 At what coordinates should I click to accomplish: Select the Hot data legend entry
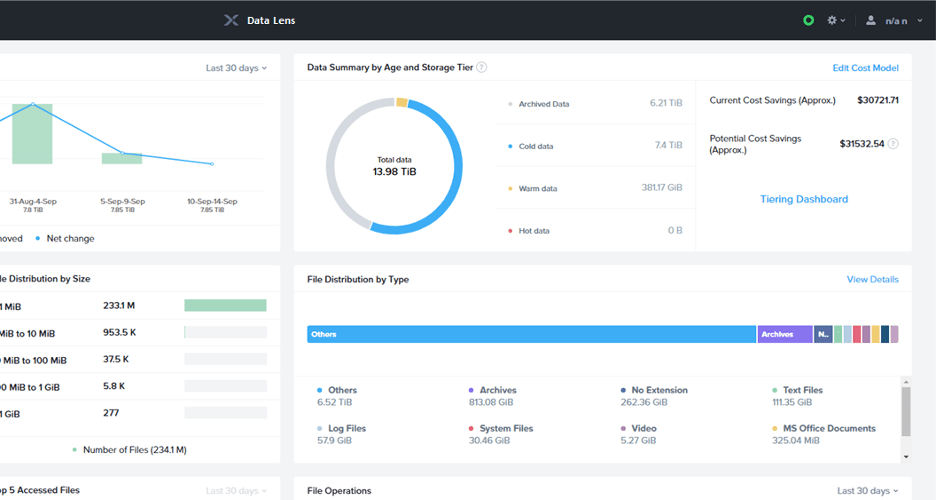529,231
